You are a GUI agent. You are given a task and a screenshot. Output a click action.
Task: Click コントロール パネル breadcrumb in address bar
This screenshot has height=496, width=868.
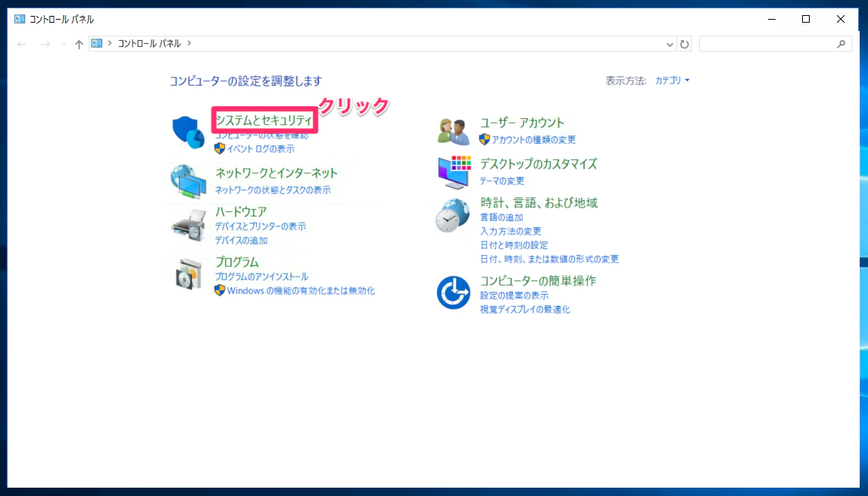149,43
